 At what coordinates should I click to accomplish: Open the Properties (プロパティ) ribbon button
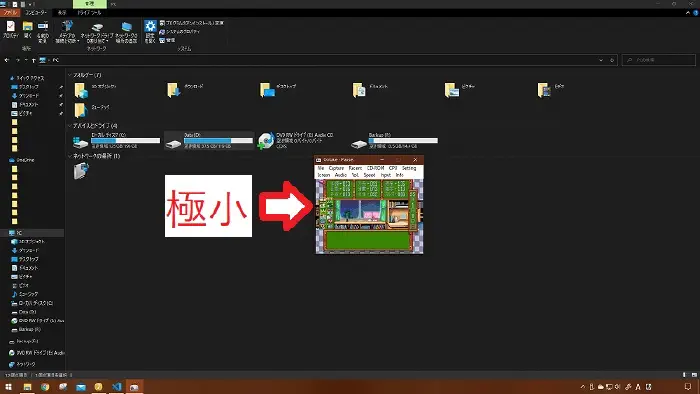10,30
